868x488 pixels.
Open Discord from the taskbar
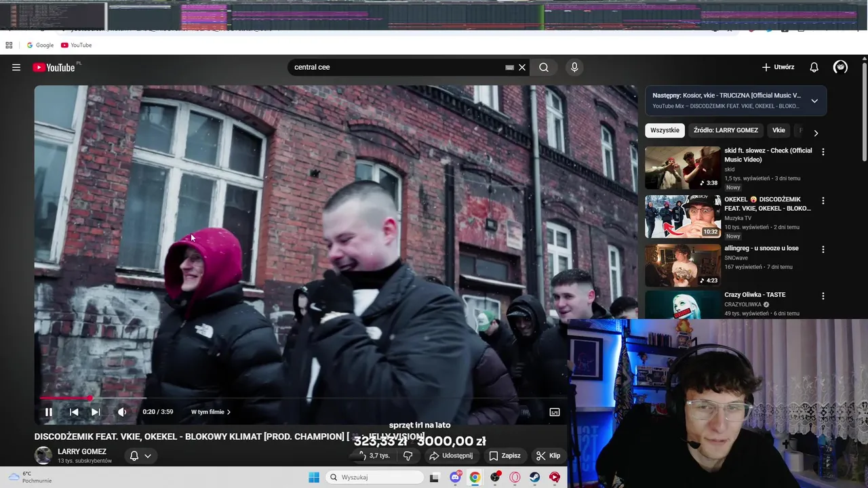tap(455, 477)
